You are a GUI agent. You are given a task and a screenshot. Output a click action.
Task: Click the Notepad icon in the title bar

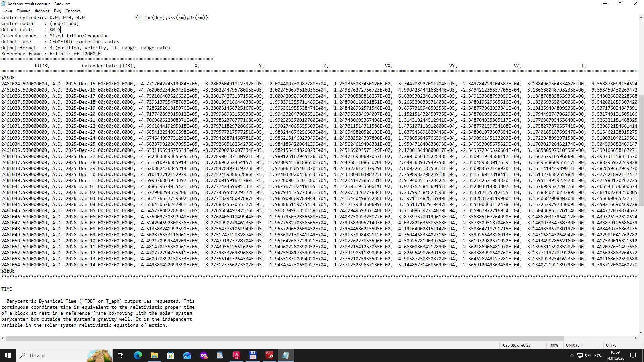[4, 4]
